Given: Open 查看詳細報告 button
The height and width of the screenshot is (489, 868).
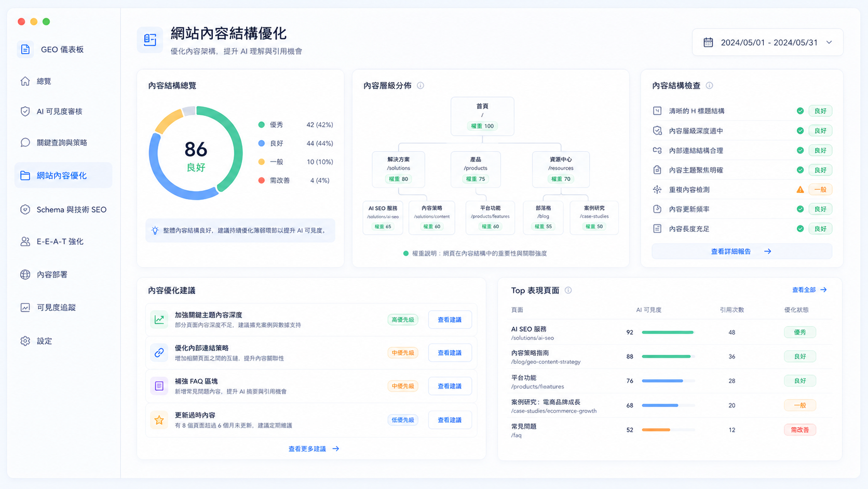Looking at the screenshot, I should [742, 252].
